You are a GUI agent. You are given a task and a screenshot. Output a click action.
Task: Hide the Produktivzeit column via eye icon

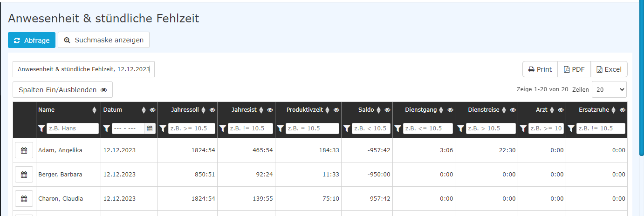click(336, 110)
